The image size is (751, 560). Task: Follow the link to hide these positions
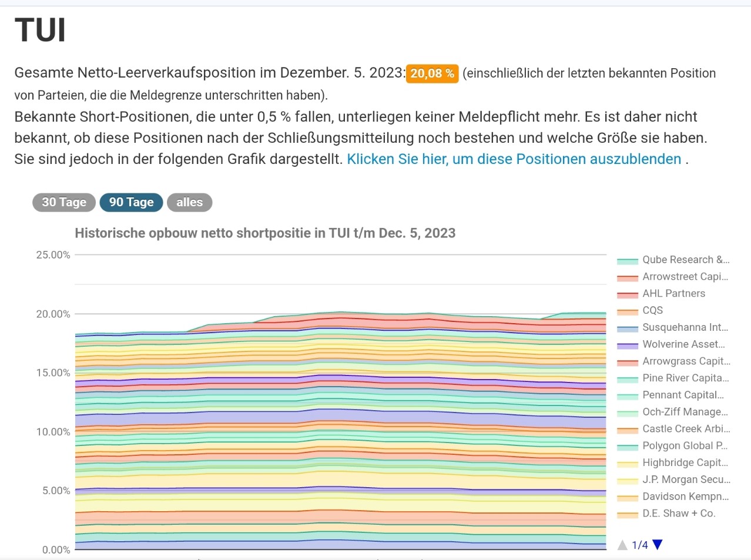[514, 159]
